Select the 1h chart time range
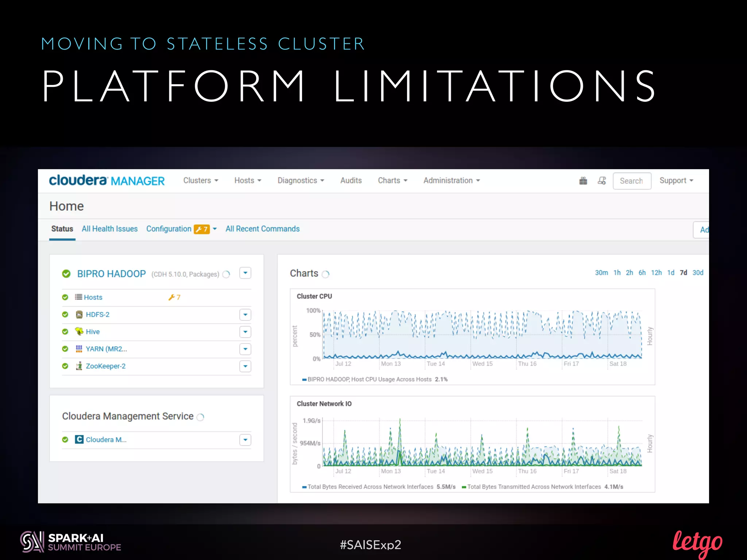747x560 pixels. tap(617, 273)
